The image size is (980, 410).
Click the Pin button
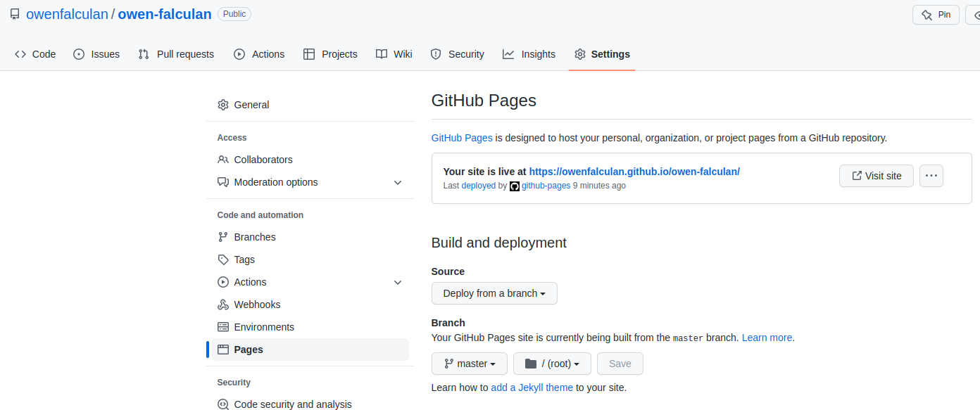pyautogui.click(x=936, y=15)
